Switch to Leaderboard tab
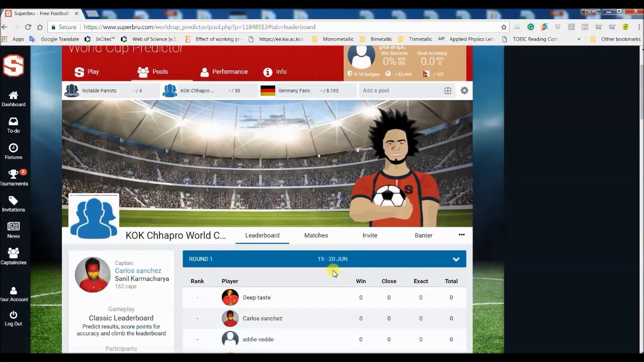Screen dimensions: 644x362 262,235
